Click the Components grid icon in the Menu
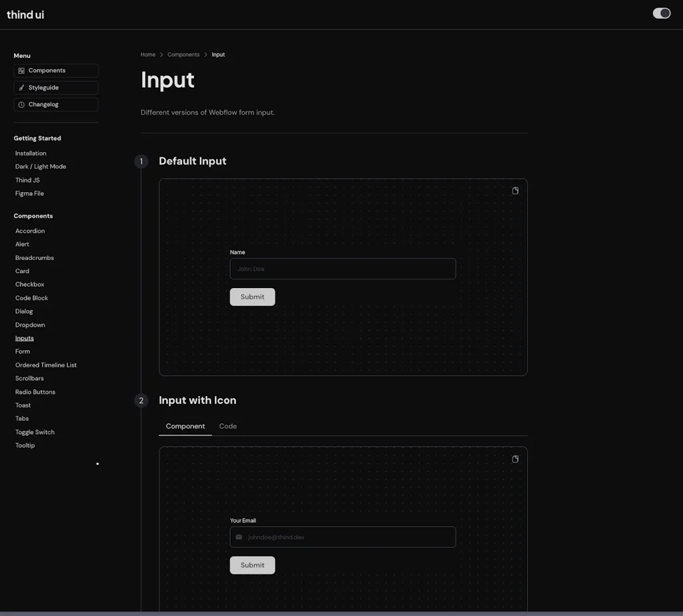 tap(21, 70)
